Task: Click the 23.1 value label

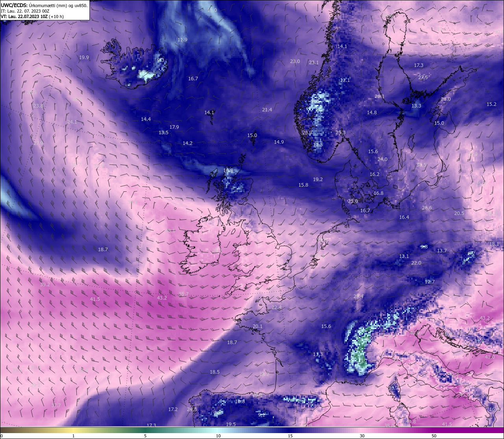Action: 314,63
